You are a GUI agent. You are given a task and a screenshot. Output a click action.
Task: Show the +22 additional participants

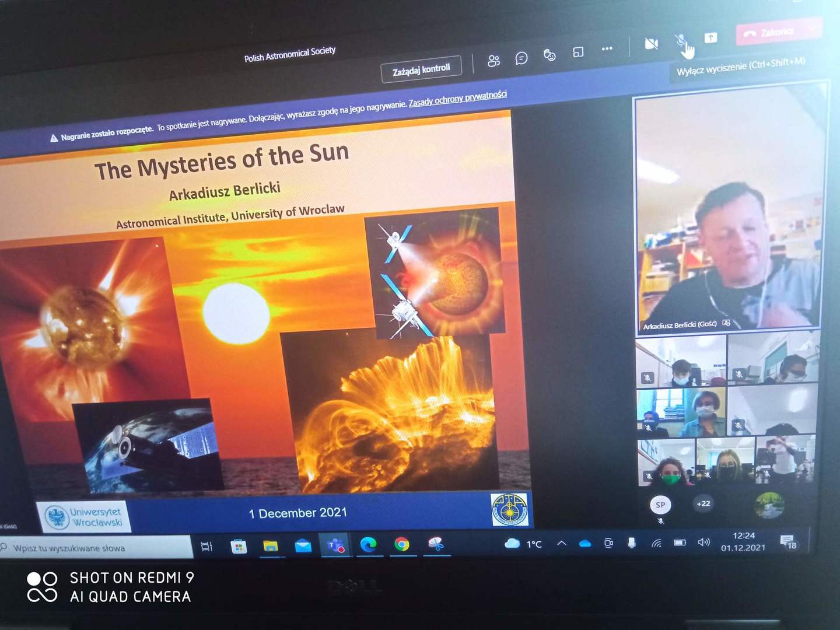point(703,503)
